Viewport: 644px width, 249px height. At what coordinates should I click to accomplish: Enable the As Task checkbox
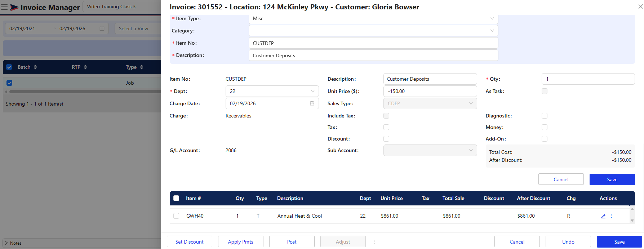coord(544,91)
